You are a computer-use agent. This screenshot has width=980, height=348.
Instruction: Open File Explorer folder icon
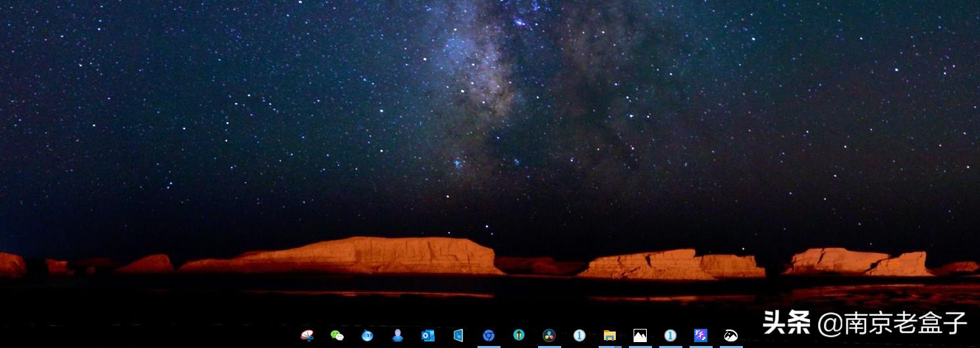pos(610,335)
